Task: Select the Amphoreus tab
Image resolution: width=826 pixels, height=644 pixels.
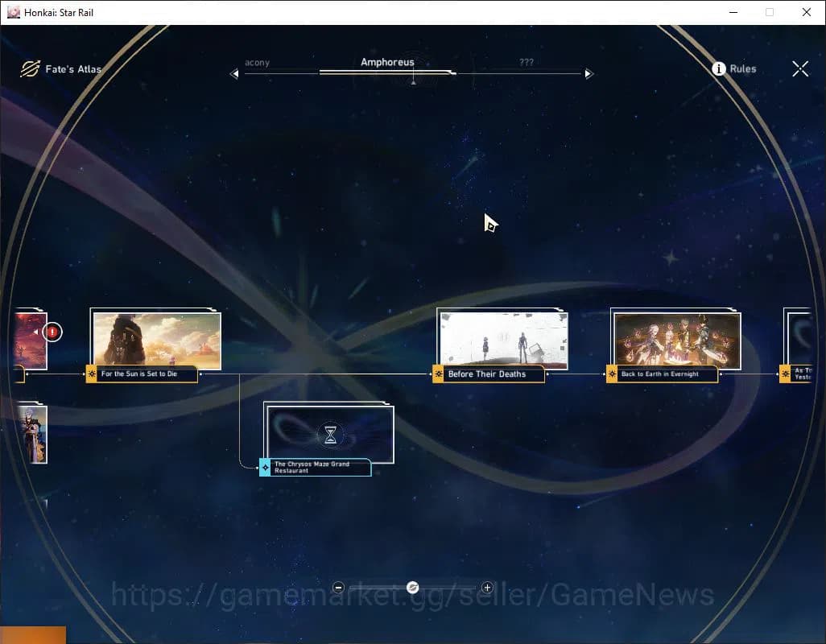Action: point(387,62)
